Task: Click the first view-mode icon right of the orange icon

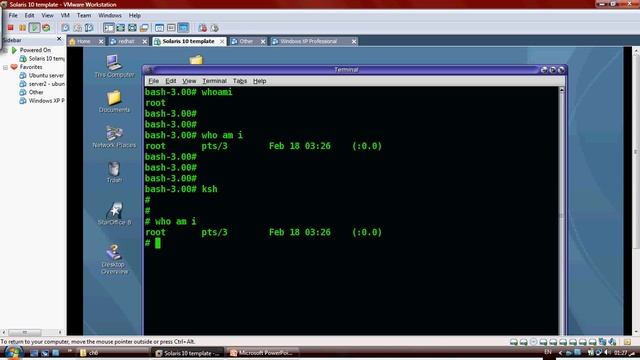Action: pos(159,28)
